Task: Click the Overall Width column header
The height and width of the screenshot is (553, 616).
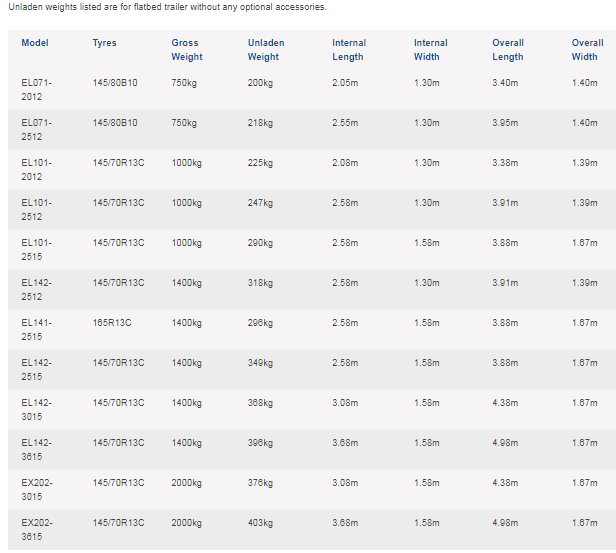Action: point(587,50)
